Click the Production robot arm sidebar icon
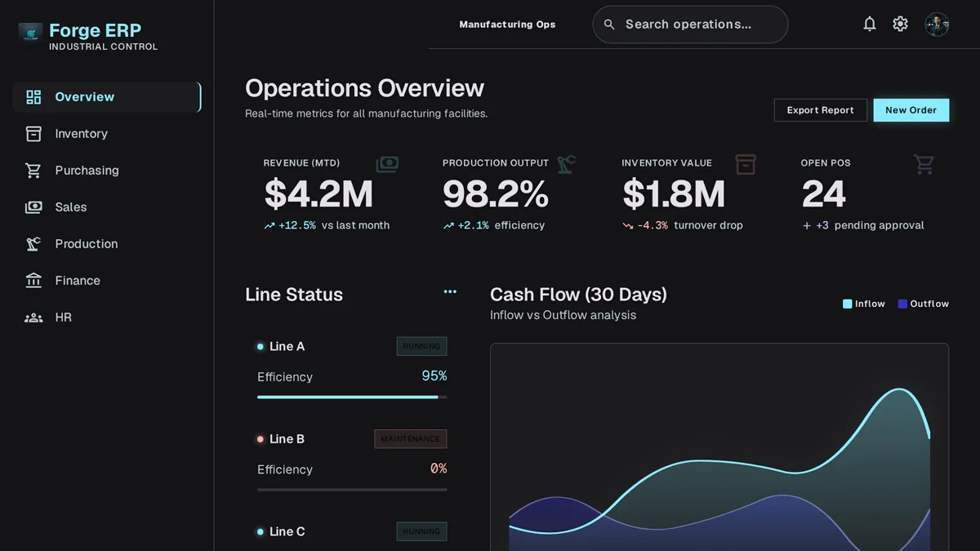 tap(33, 244)
